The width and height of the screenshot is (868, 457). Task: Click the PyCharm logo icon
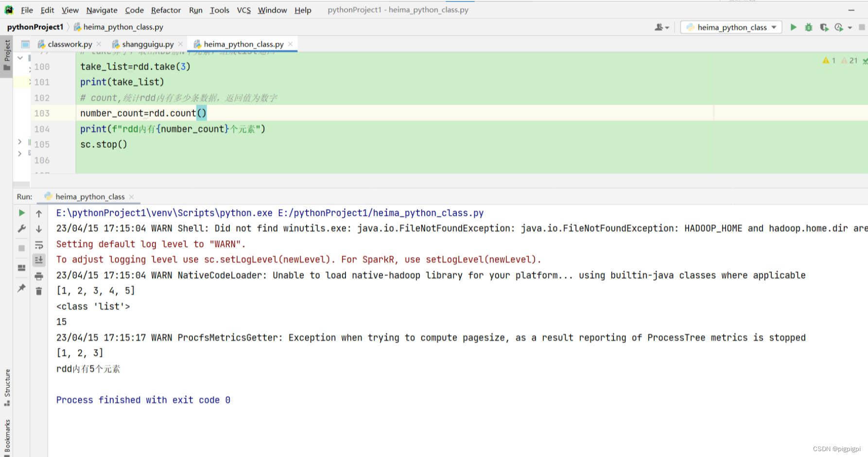(9, 10)
